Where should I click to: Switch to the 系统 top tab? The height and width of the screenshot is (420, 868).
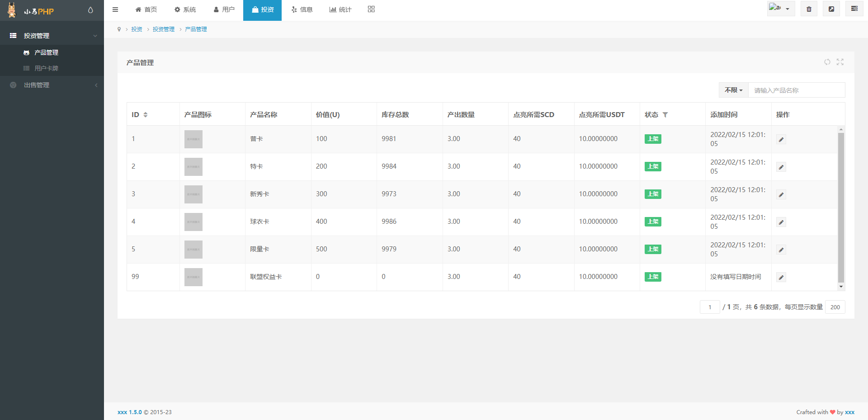(x=185, y=9)
